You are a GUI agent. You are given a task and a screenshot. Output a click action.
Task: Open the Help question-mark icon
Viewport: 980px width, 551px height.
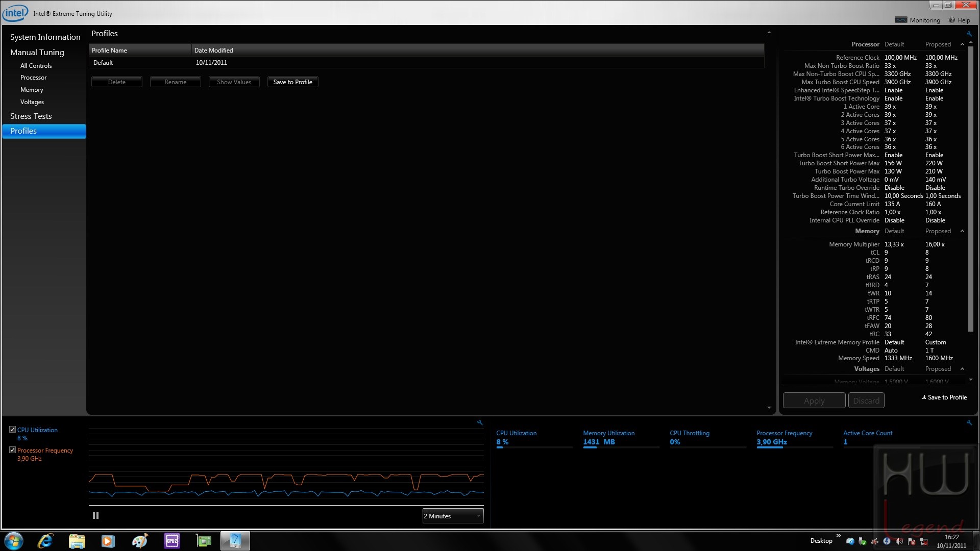[x=952, y=20]
